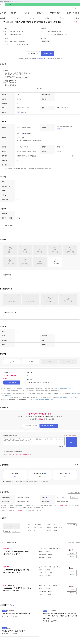80x644 pixels.
Task: Open 지도 보기 dropdown beside 근무 예정지
Action: point(74,156)
